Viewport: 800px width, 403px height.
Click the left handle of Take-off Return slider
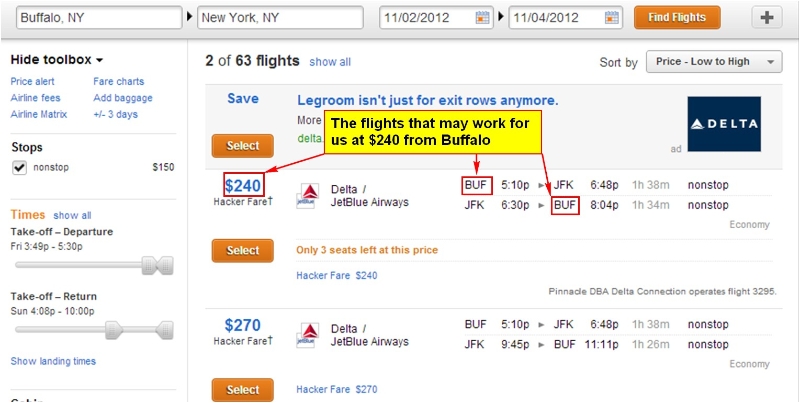coord(114,330)
